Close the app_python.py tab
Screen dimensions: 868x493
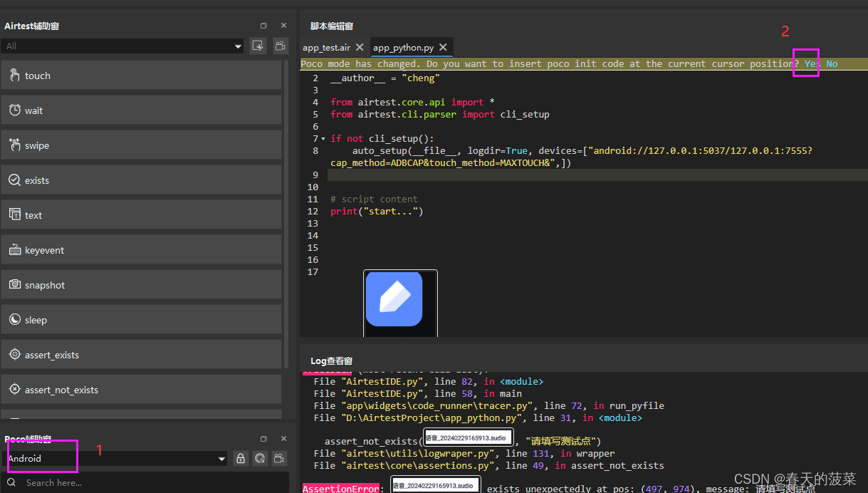click(x=443, y=47)
